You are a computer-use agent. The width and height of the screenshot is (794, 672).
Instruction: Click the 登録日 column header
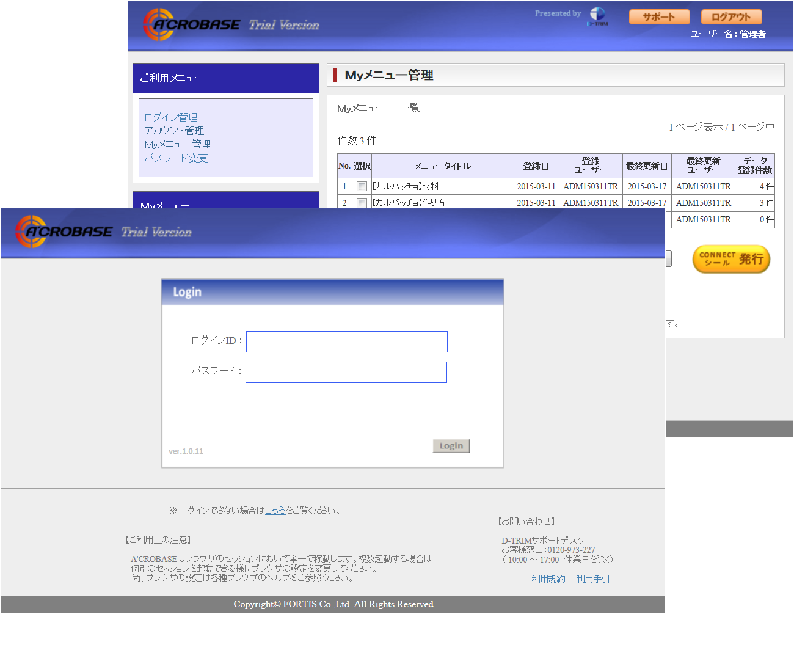click(536, 166)
